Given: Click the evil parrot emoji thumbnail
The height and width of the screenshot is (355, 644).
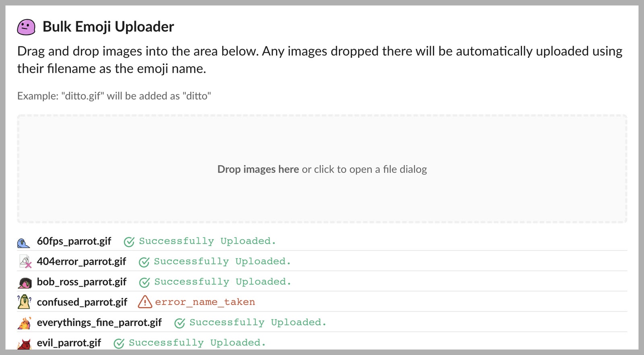Looking at the screenshot, I should click(x=25, y=344).
